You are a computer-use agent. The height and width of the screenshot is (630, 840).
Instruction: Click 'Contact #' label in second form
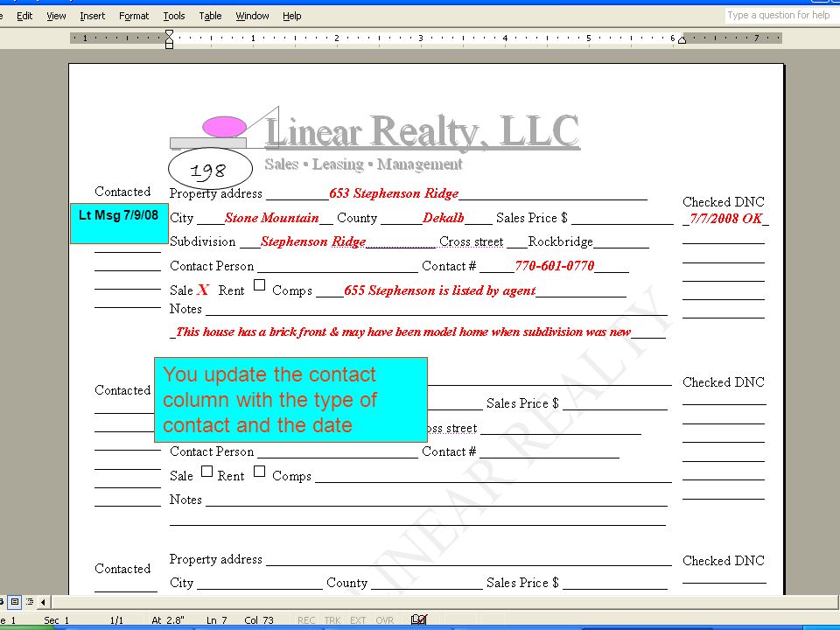coord(449,451)
